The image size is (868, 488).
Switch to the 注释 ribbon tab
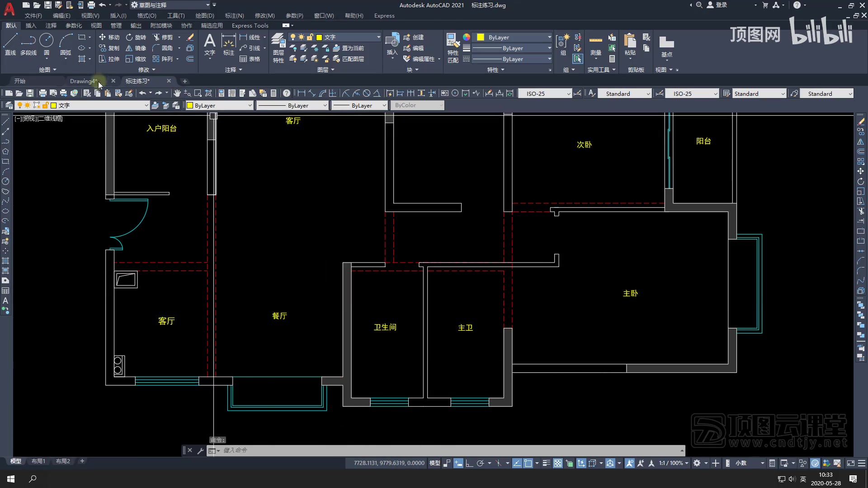pyautogui.click(x=51, y=25)
